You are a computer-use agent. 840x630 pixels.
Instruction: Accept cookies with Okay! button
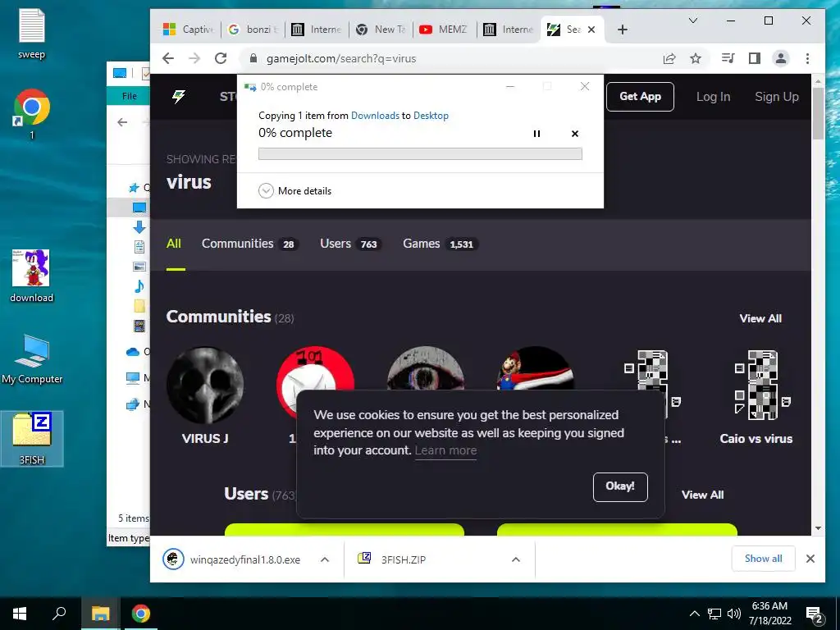(x=620, y=486)
